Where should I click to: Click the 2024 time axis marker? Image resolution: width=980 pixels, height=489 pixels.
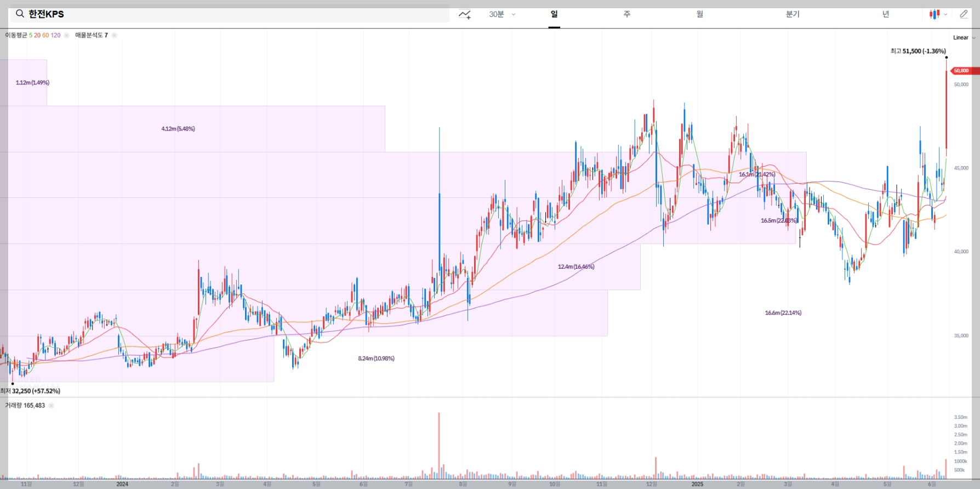coord(122,484)
